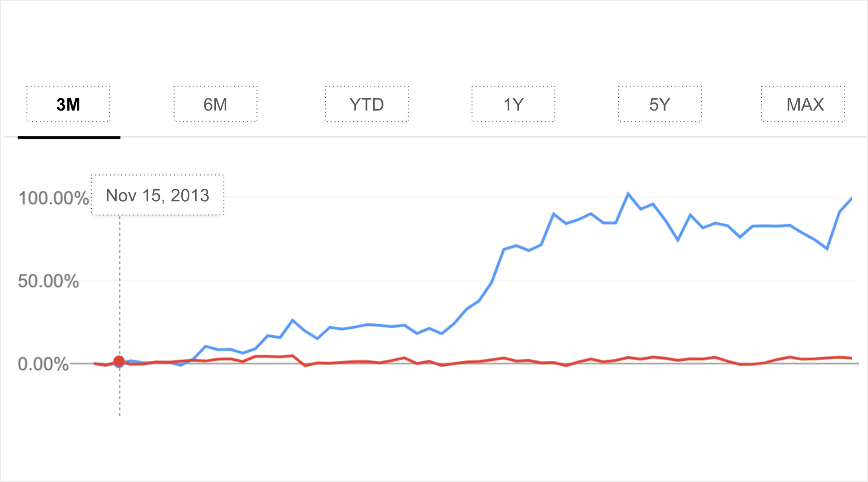The width and height of the screenshot is (868, 482).
Task: Click the red data point marker
Action: (119, 361)
